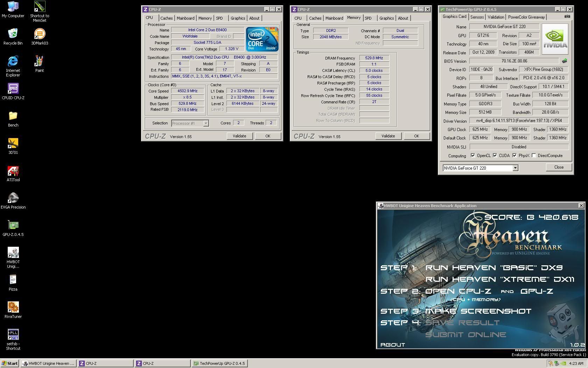The height and width of the screenshot is (368, 588).
Task: Run Heaven "Basic" DX9 benchmark
Action: (494, 268)
